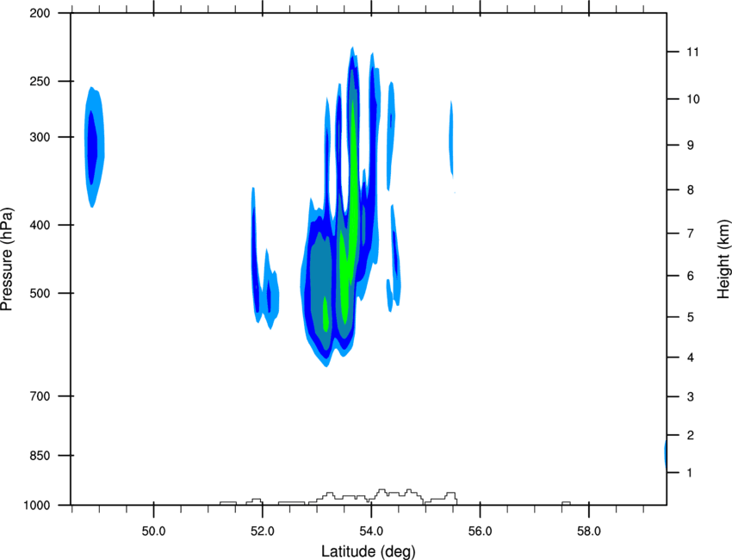The height and width of the screenshot is (560, 732).
Task: Select the 300 pressure tick label
Action: (40, 137)
